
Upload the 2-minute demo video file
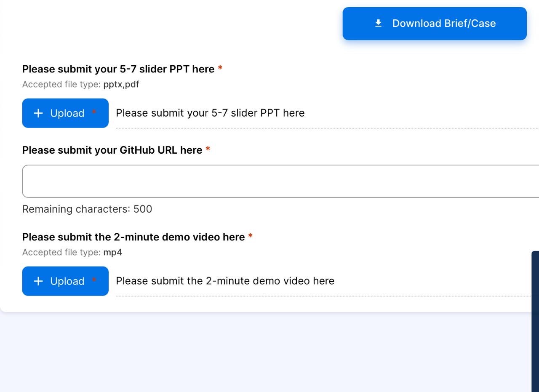point(65,281)
